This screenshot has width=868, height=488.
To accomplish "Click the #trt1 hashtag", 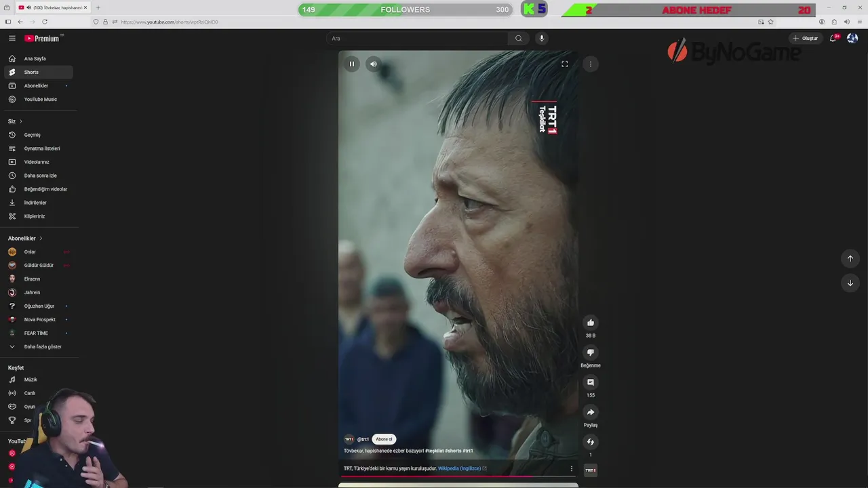I will [468, 451].
